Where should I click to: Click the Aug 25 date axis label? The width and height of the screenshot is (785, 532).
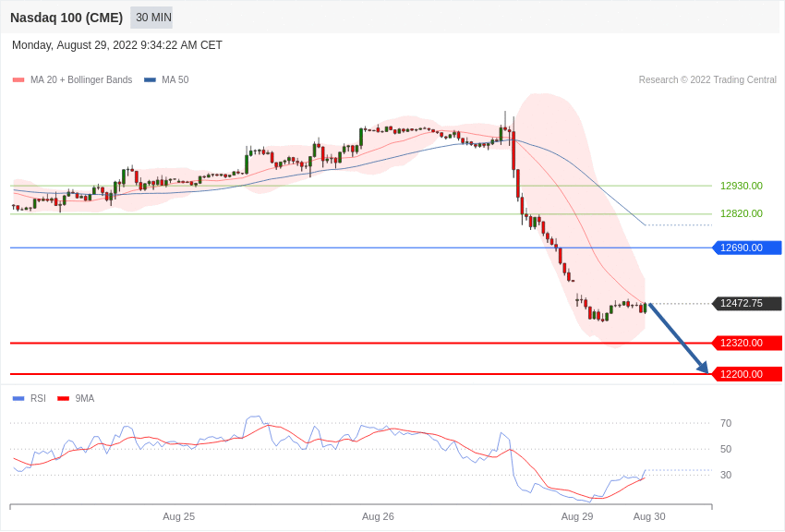point(179,516)
